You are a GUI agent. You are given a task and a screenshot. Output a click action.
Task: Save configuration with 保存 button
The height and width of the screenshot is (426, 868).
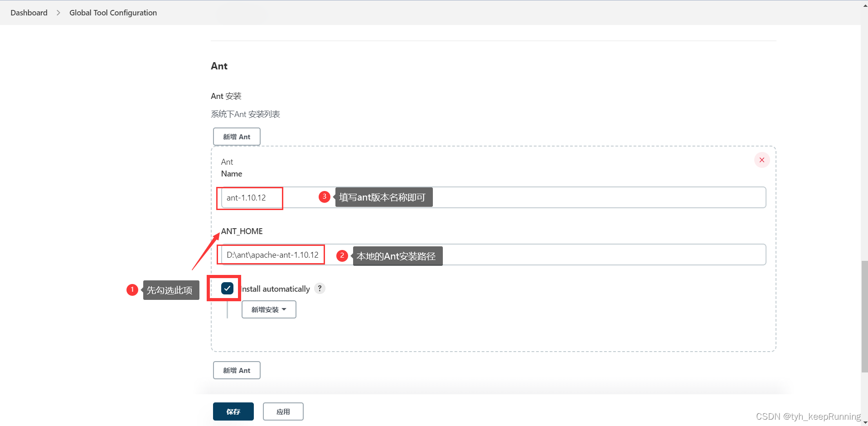(233, 411)
